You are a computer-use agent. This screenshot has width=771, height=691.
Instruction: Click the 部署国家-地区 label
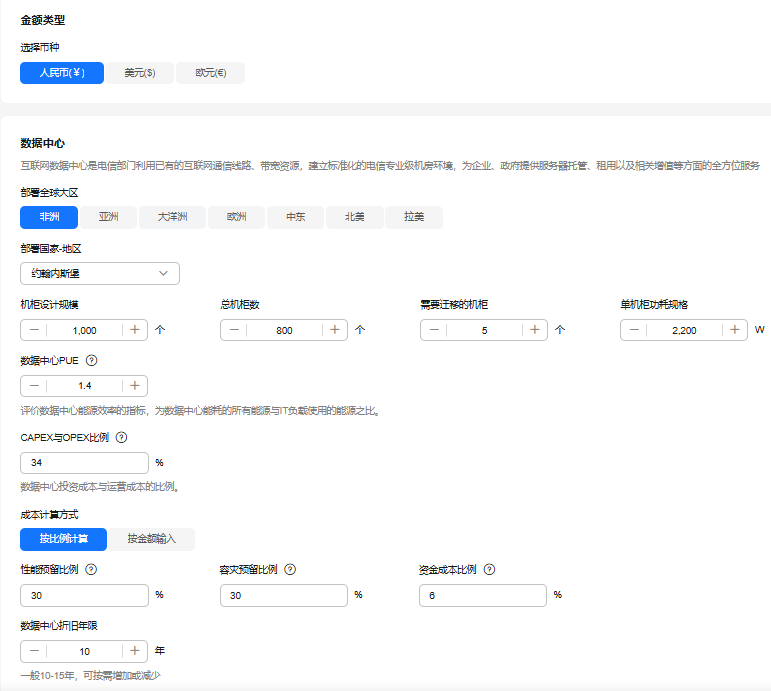(51, 249)
